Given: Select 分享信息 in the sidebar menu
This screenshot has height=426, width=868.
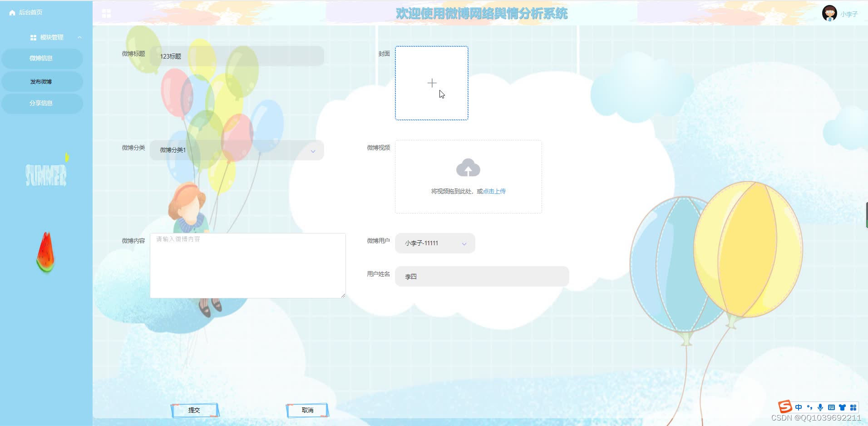Looking at the screenshot, I should pyautogui.click(x=42, y=103).
